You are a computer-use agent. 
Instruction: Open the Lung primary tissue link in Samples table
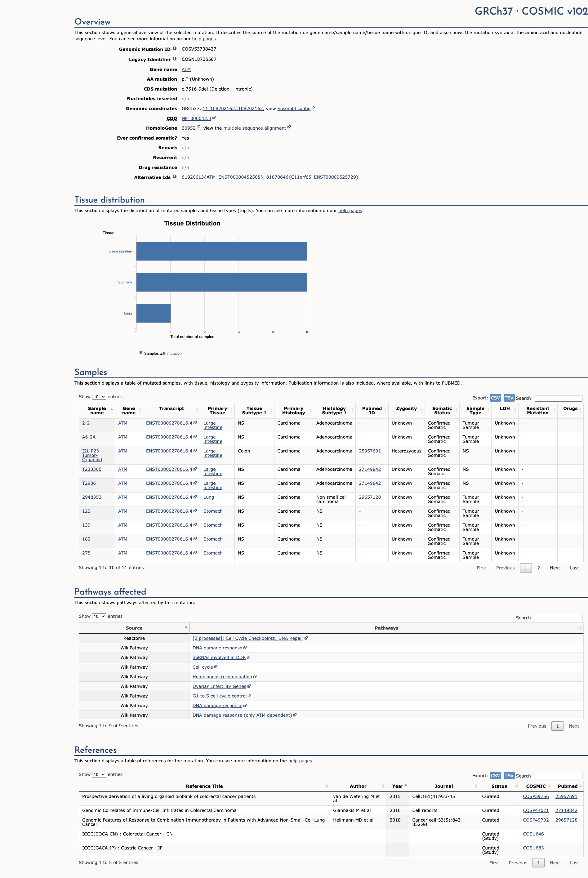(208, 497)
